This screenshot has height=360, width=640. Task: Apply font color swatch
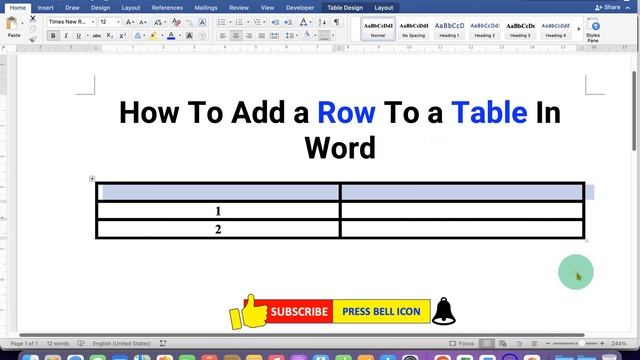[171, 36]
